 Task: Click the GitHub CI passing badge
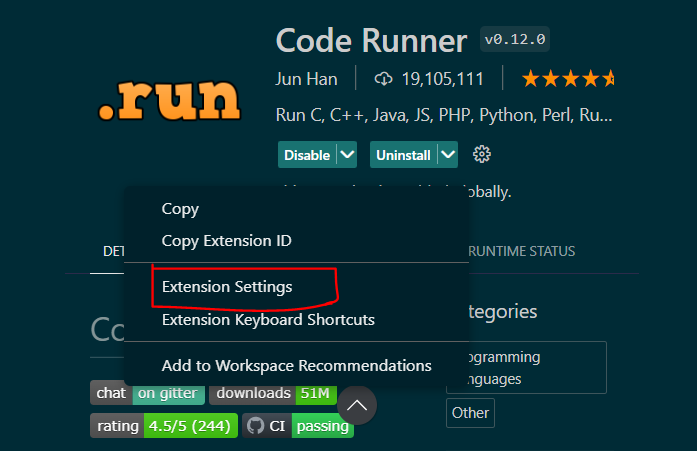[298, 426]
